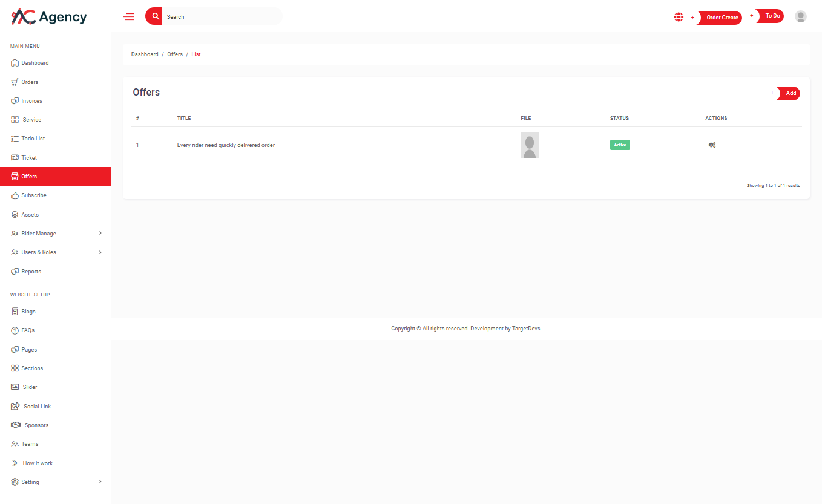Expand the Rider Manage submenu
Screen dimensions: 822x504
pyautogui.click(x=100, y=234)
